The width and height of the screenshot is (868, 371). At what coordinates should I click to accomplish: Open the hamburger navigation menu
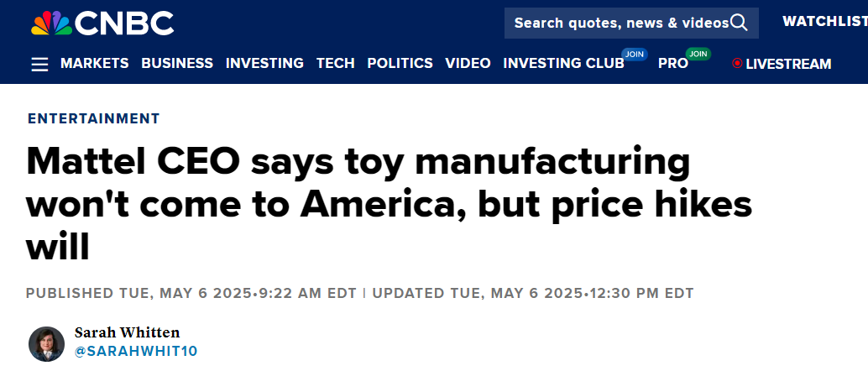point(39,64)
